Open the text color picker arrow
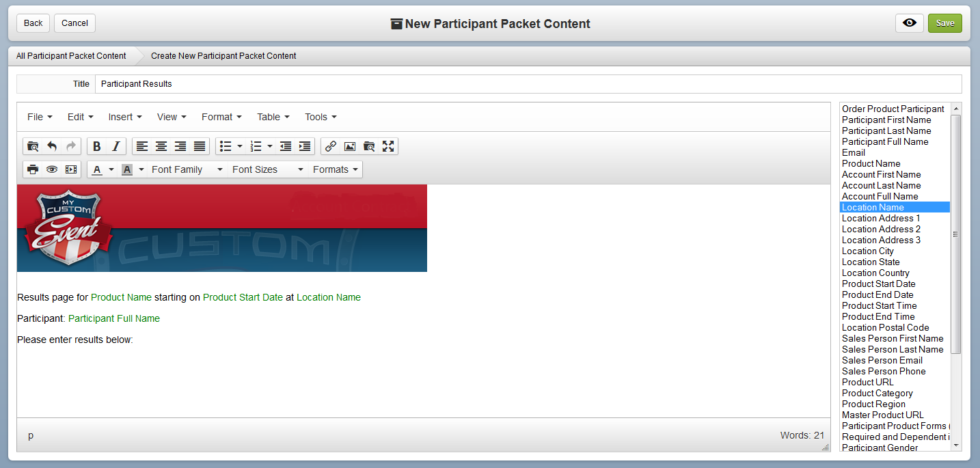The height and width of the screenshot is (468, 980). tap(111, 169)
